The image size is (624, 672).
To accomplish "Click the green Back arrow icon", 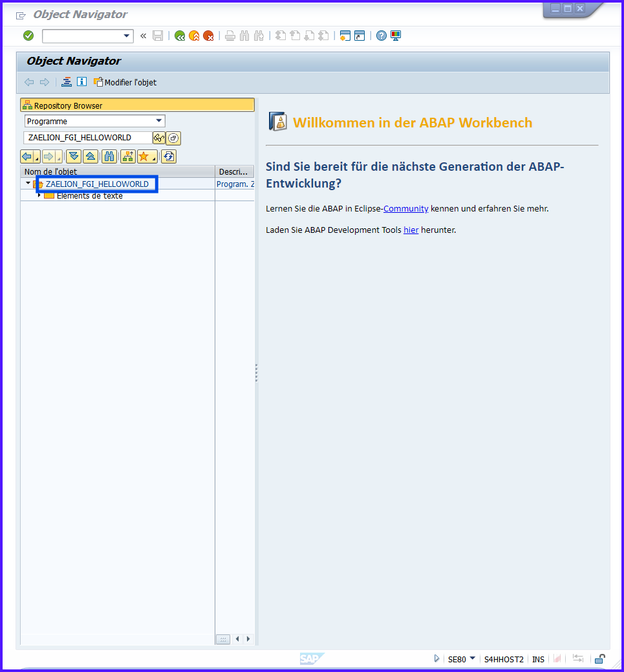I will point(180,36).
